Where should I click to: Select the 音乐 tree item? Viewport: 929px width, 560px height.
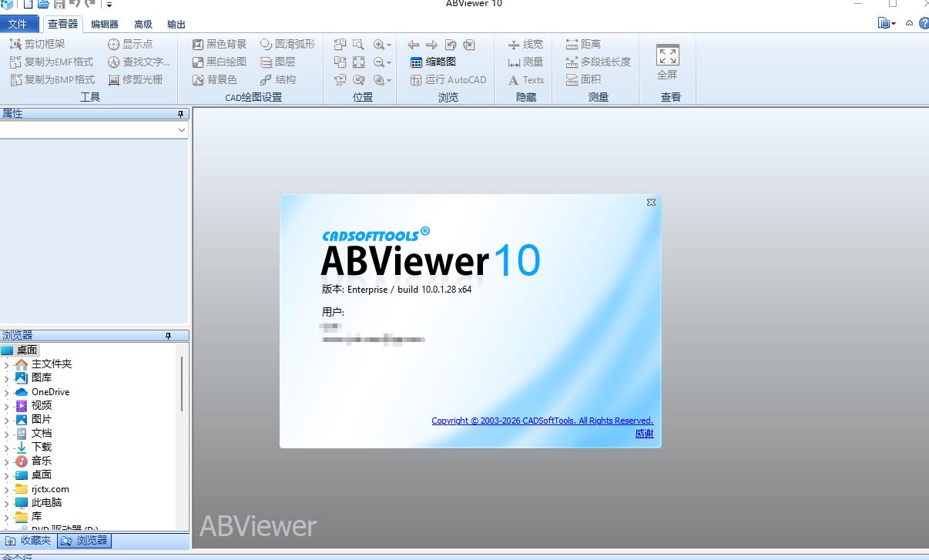point(42,461)
